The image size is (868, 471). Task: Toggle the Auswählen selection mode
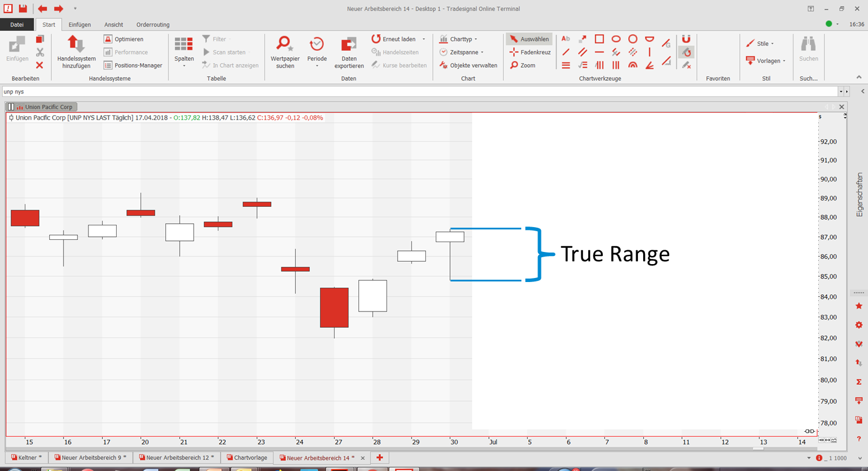pos(529,39)
